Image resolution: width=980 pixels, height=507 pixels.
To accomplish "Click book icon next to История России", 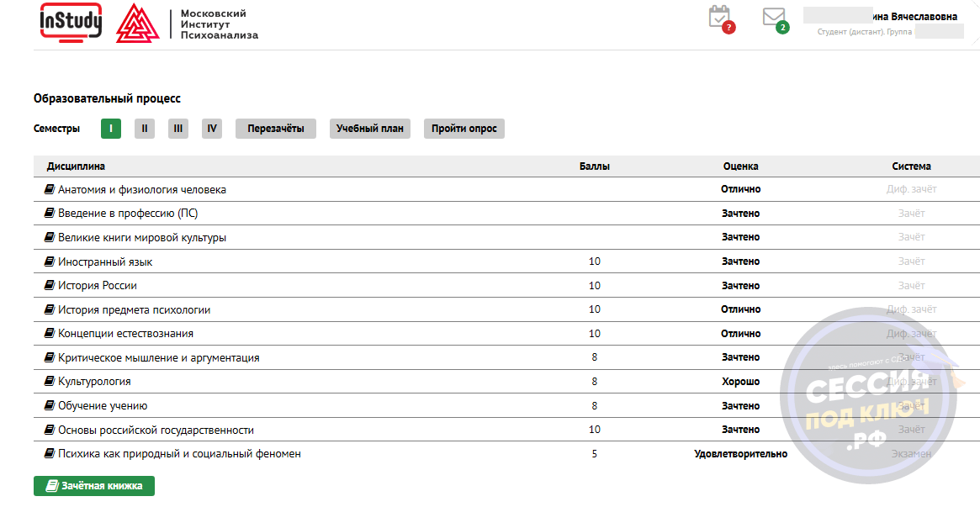I will pos(50,286).
